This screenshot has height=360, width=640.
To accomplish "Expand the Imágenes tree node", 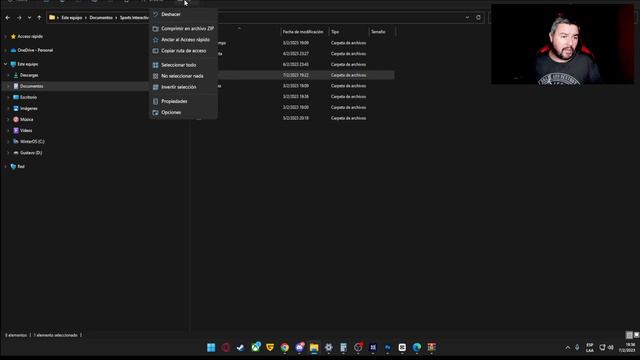I will [x=8, y=109].
